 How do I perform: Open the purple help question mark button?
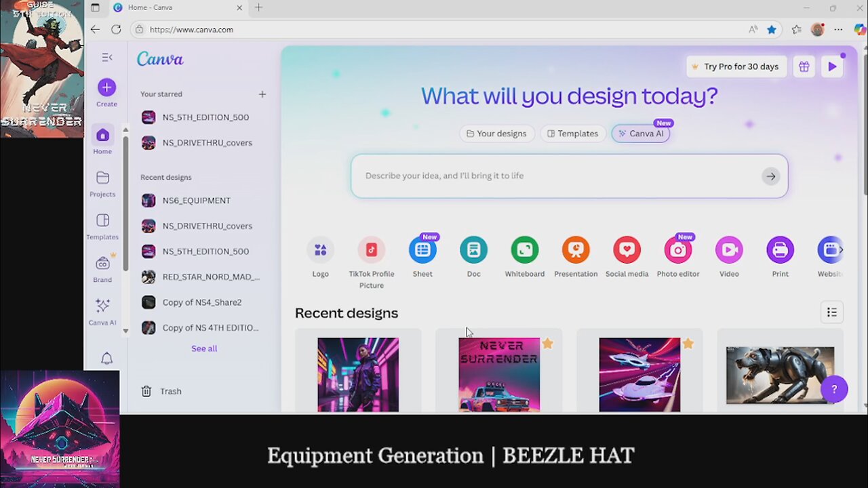[x=834, y=389]
